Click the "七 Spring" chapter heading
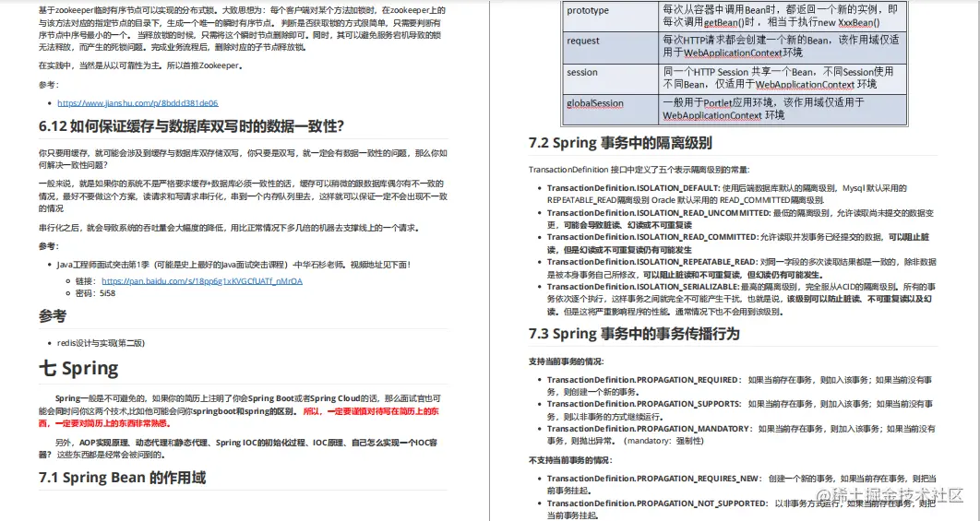This screenshot has height=521, width=980. click(78, 368)
